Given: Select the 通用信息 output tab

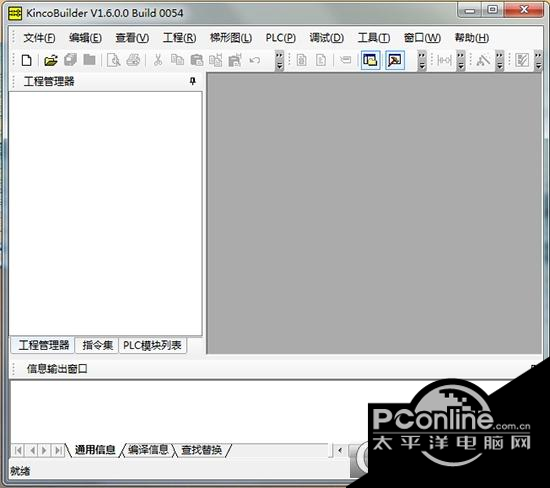Looking at the screenshot, I should pyautogui.click(x=95, y=450).
